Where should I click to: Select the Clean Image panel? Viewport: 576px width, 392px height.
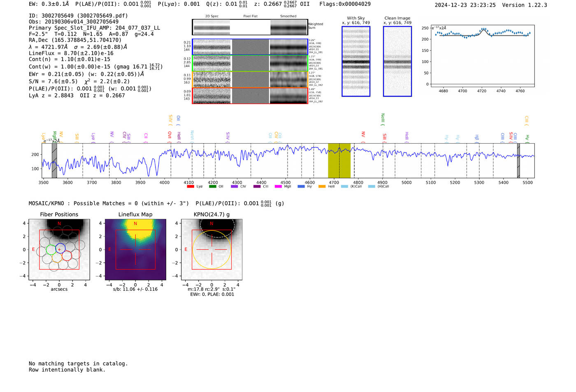(x=397, y=61)
